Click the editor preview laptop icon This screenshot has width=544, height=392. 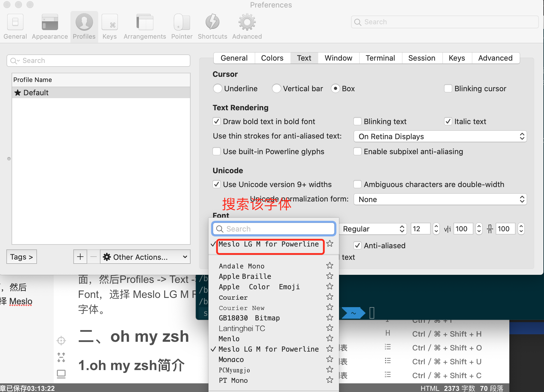[61, 374]
